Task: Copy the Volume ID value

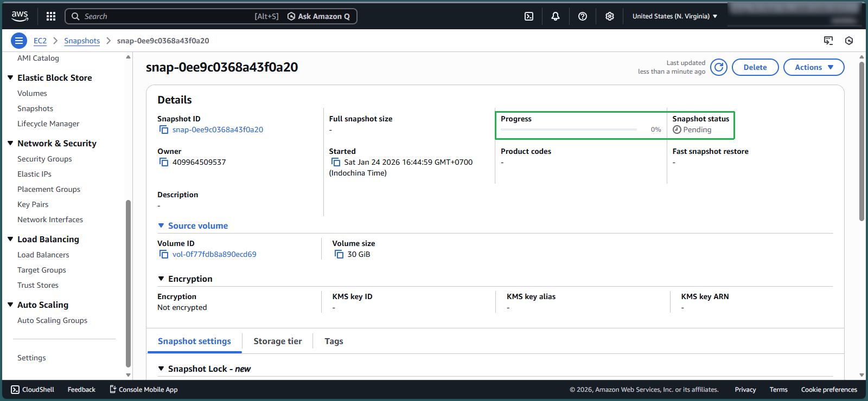Action: pyautogui.click(x=164, y=254)
